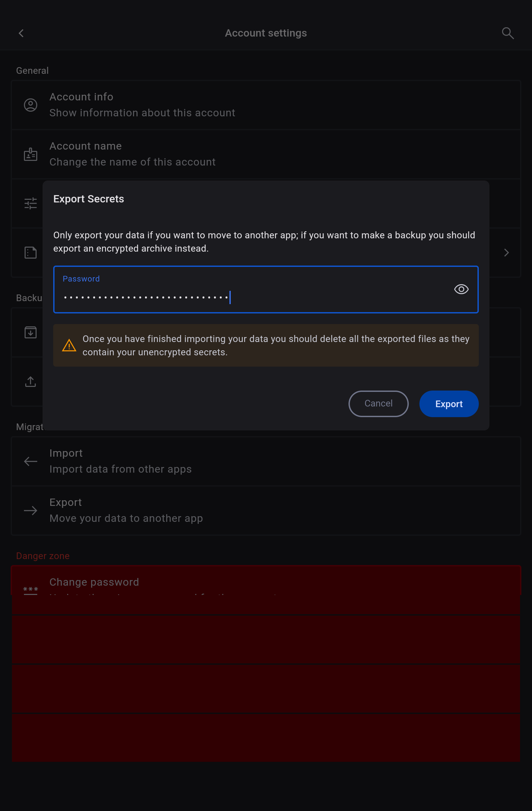Click the Account info profile icon
The image size is (532, 811).
pos(31,105)
